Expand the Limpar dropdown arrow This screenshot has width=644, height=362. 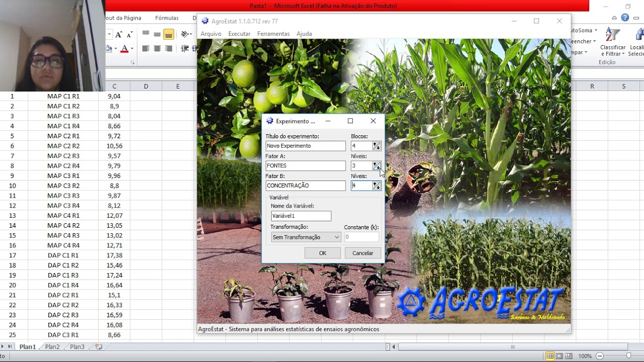(586, 52)
